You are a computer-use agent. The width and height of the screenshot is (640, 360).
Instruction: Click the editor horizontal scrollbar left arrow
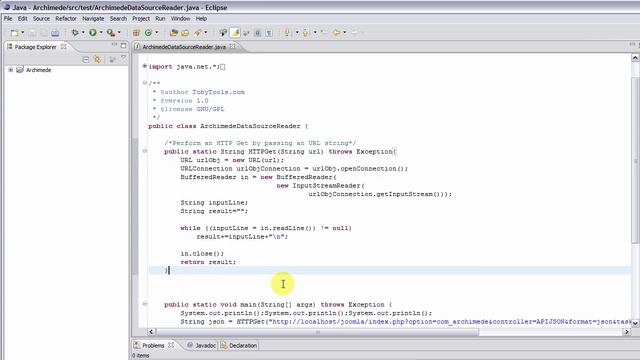(151, 332)
